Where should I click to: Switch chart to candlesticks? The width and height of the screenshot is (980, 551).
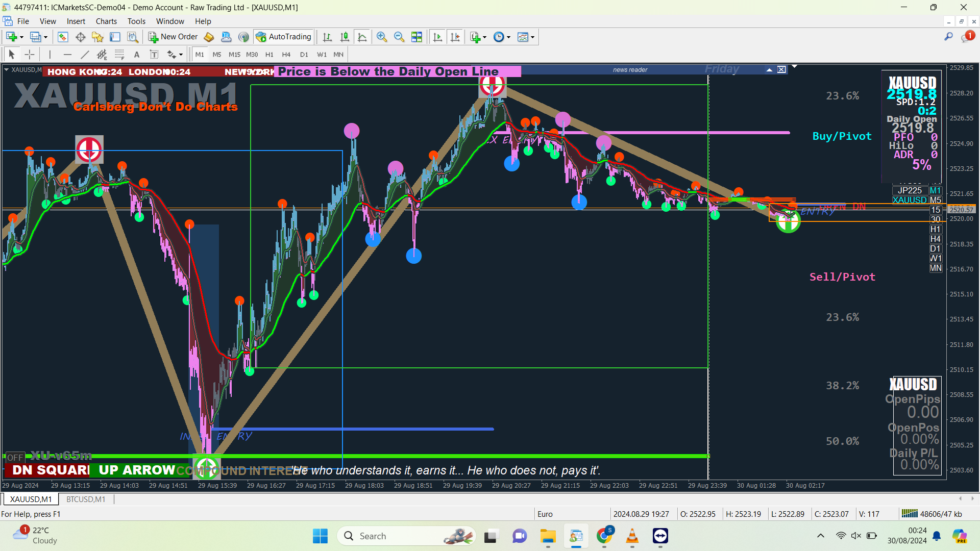click(345, 37)
